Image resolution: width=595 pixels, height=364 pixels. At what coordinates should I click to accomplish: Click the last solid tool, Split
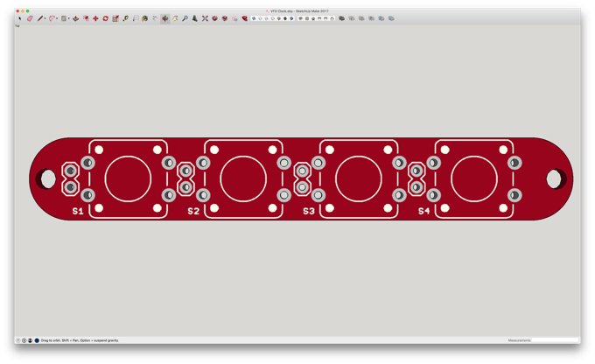pyautogui.click(x=391, y=18)
